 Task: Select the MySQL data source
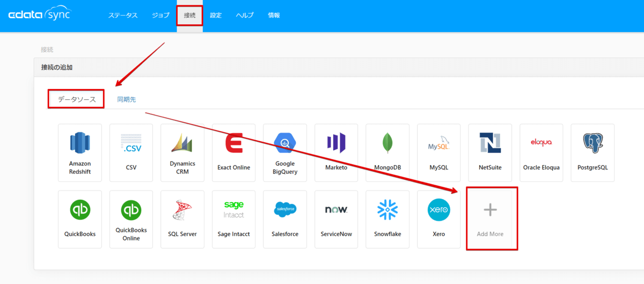[x=438, y=152]
